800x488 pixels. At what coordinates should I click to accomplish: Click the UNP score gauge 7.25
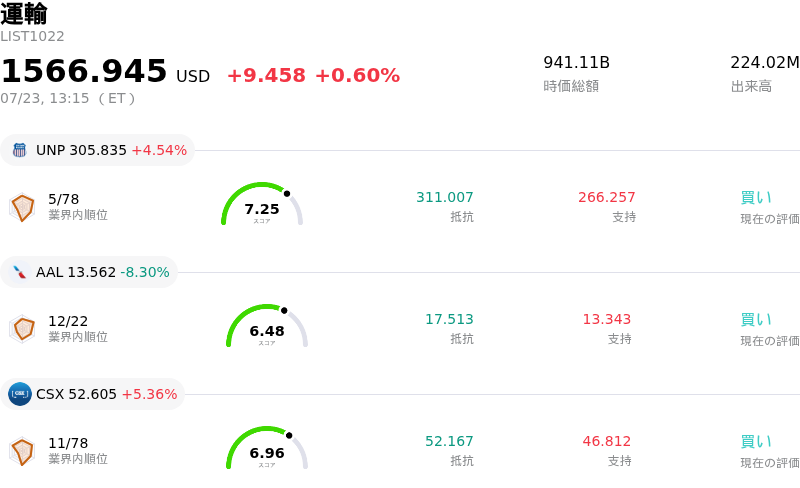coord(262,204)
